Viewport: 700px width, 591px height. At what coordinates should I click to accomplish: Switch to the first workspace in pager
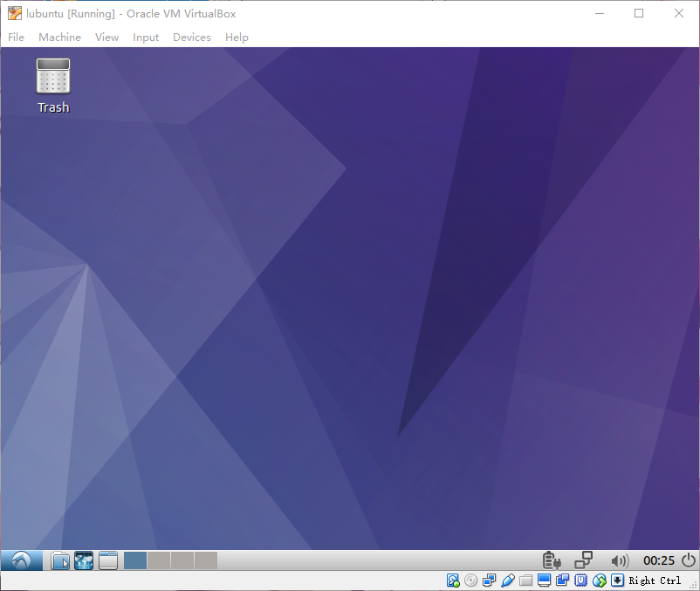coord(135,560)
